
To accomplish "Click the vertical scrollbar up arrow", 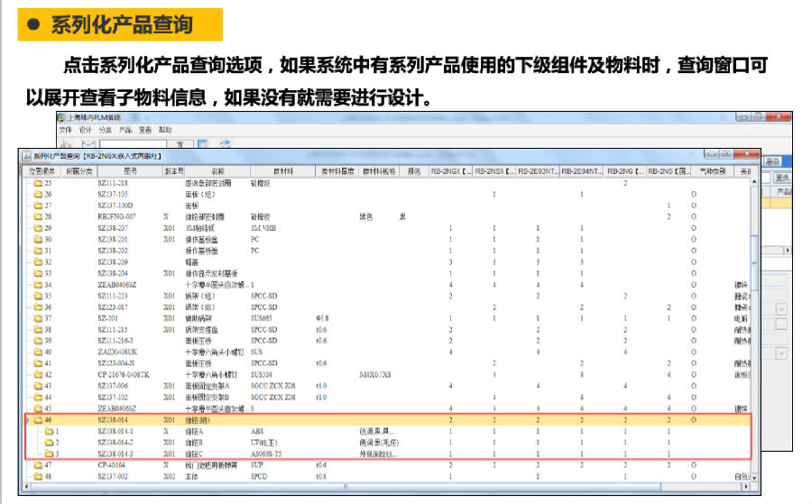I will [x=754, y=181].
